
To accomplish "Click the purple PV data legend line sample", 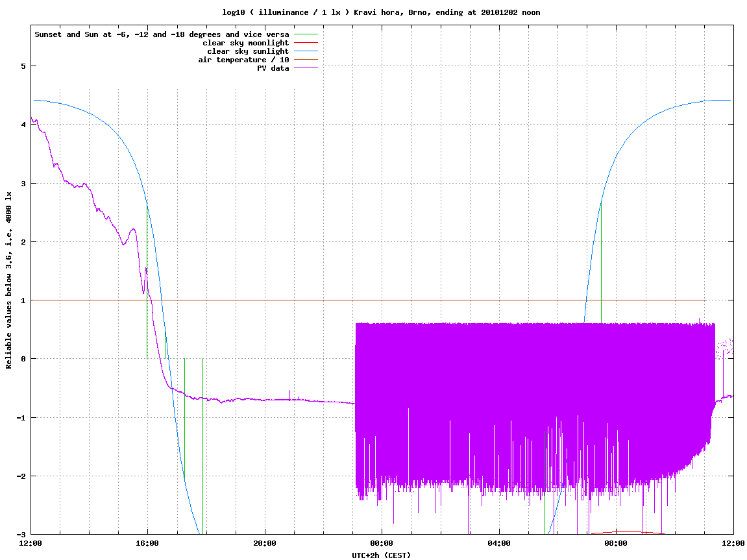I will tap(306, 68).
